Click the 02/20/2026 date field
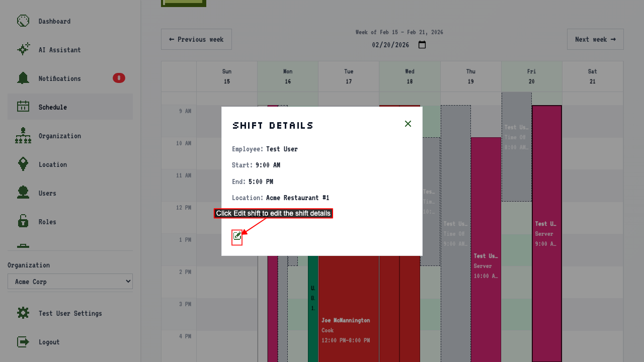644x362 pixels. point(391,45)
